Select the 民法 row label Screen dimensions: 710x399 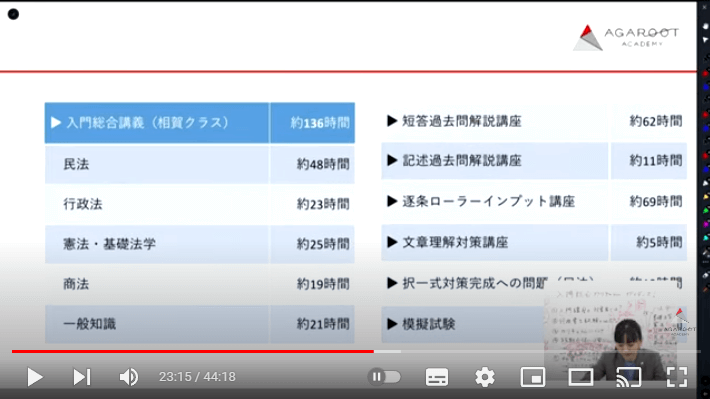coord(76,164)
